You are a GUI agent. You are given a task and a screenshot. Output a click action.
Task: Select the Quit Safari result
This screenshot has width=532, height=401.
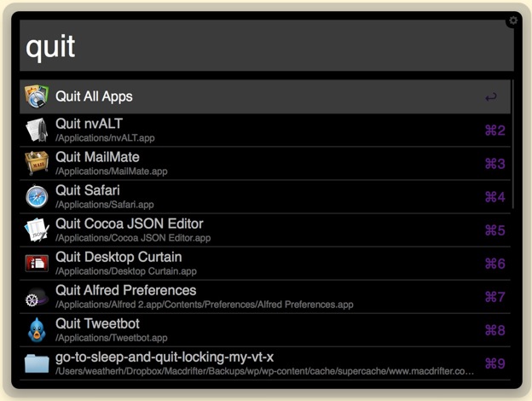pos(265,196)
